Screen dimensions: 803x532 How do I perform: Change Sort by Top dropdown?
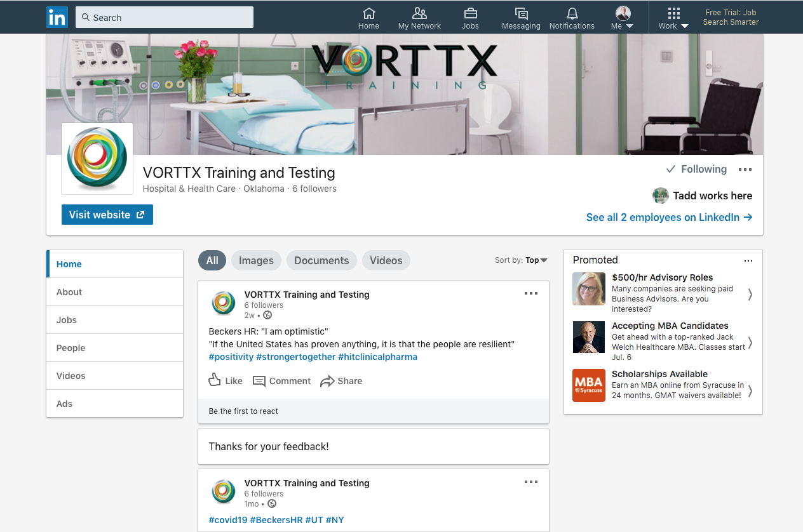(521, 260)
